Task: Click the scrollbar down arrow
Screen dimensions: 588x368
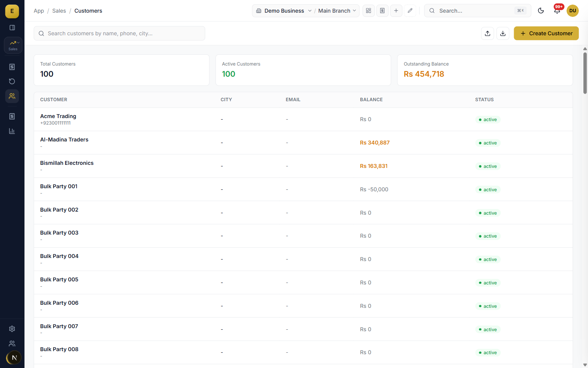Action: coord(585,365)
